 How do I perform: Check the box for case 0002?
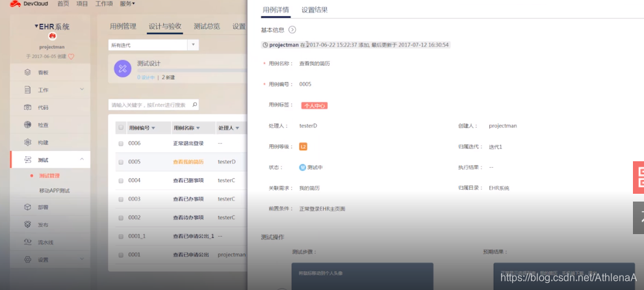[x=121, y=218]
